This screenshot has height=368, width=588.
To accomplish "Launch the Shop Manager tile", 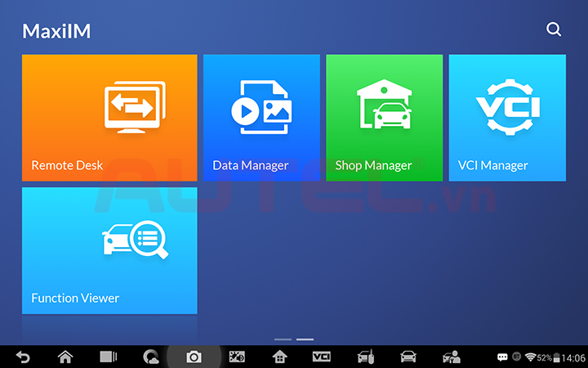I will (385, 118).
